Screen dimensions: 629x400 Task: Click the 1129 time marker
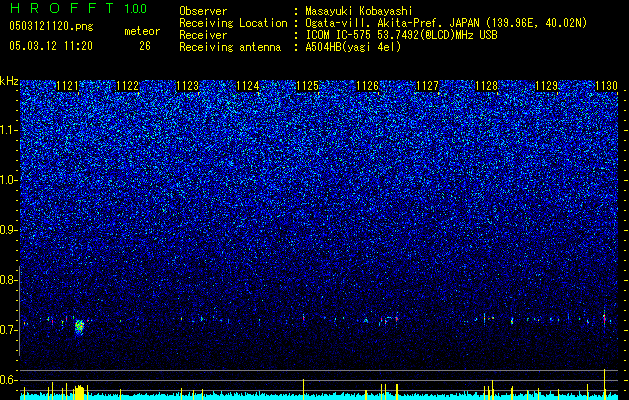(x=547, y=86)
